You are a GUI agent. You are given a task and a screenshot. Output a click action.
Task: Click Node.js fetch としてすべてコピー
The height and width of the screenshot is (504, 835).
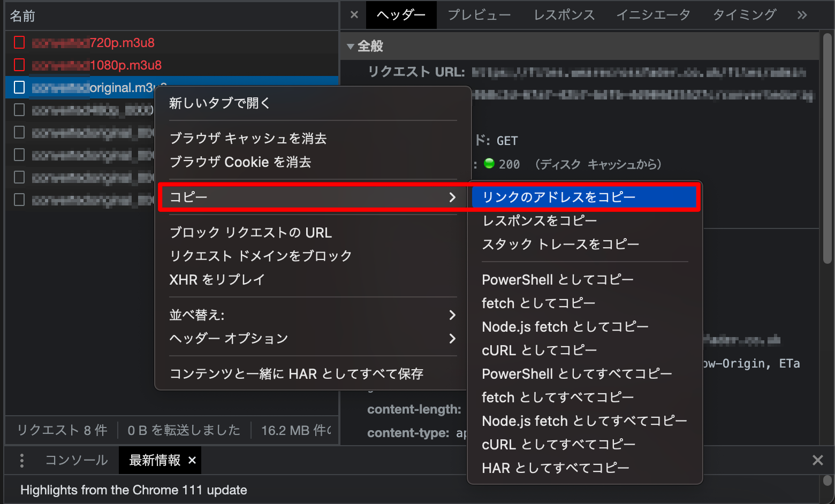(x=584, y=421)
